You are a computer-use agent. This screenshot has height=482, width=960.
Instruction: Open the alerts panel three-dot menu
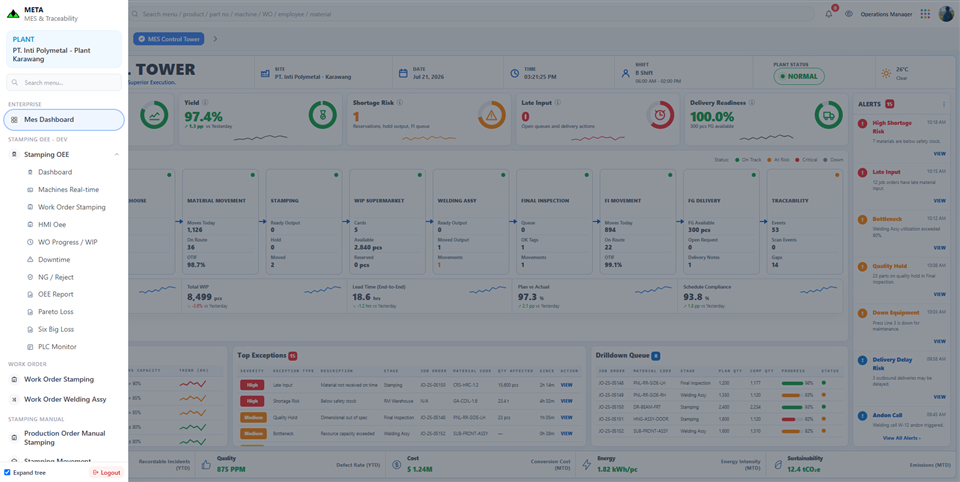tap(943, 104)
